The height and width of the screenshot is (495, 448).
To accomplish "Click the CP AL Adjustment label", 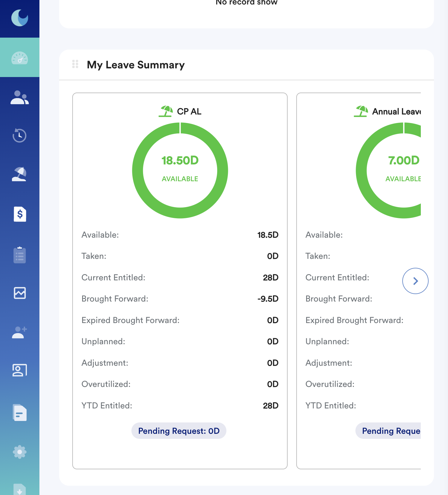I will click(x=105, y=363).
